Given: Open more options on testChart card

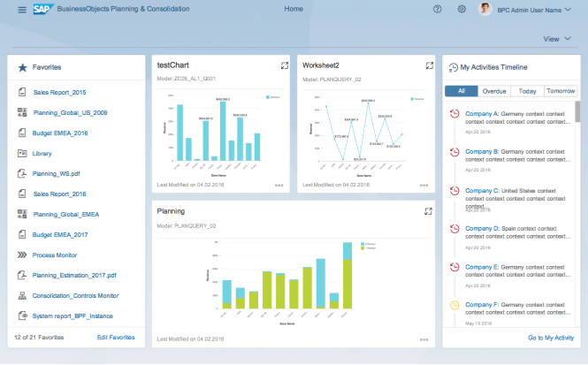Looking at the screenshot, I should 279,185.
